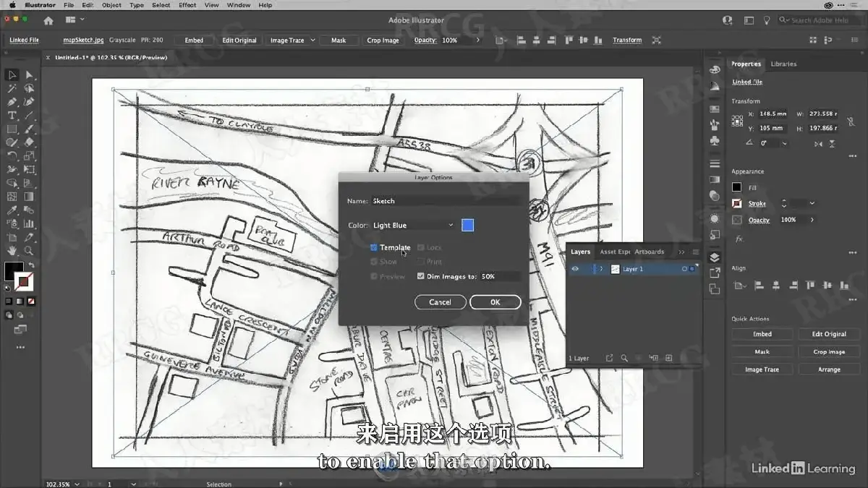The height and width of the screenshot is (488, 868).
Task: Open the rotation angle dropdown in Transform
Action: [x=786, y=143]
